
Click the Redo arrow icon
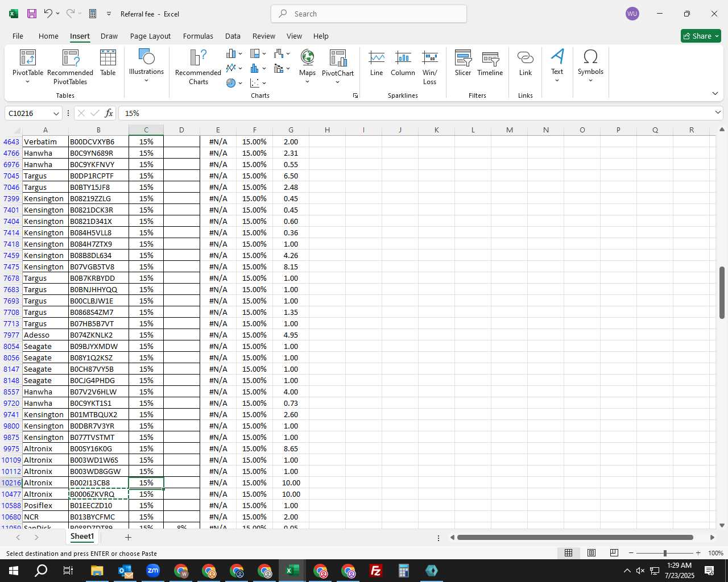[70, 14]
